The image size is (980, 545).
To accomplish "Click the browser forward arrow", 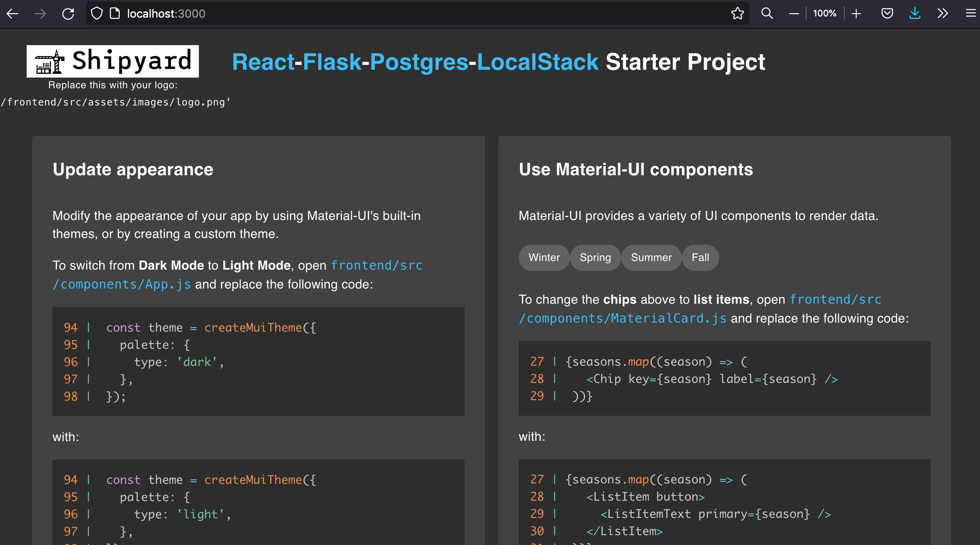I will [x=40, y=14].
